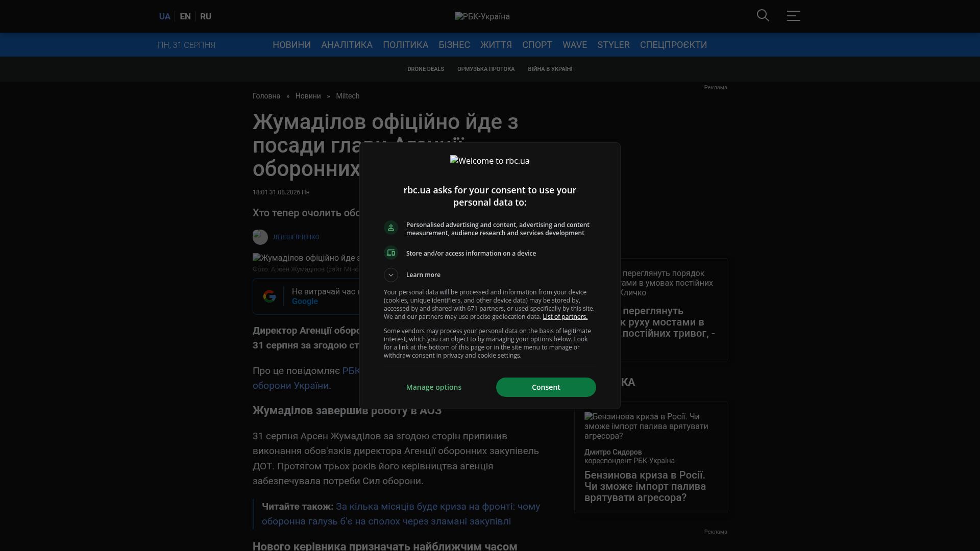The width and height of the screenshot is (980, 551).
Task: Click the Learn more label
Action: [423, 275]
